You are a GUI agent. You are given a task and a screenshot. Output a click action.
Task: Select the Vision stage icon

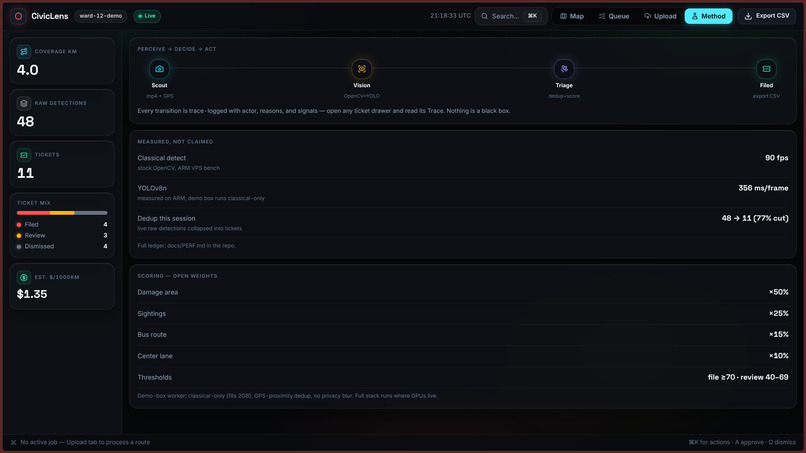[x=361, y=69]
